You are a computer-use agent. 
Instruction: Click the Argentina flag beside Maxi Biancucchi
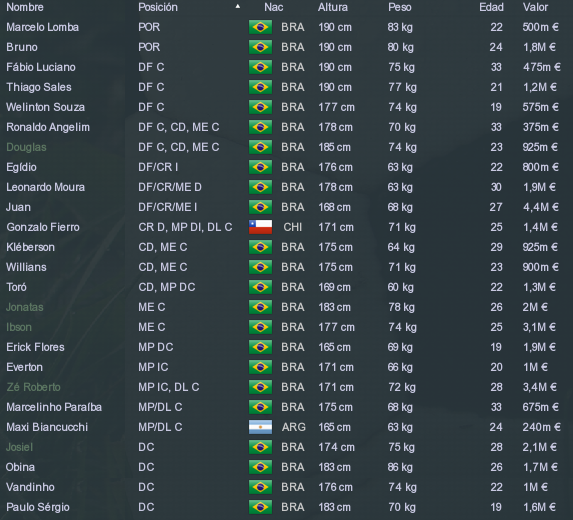click(x=260, y=427)
